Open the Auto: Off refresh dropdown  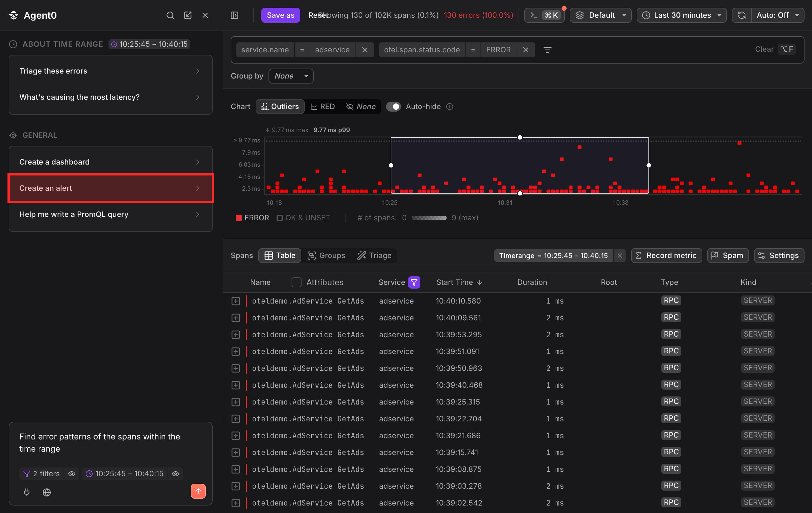point(778,15)
